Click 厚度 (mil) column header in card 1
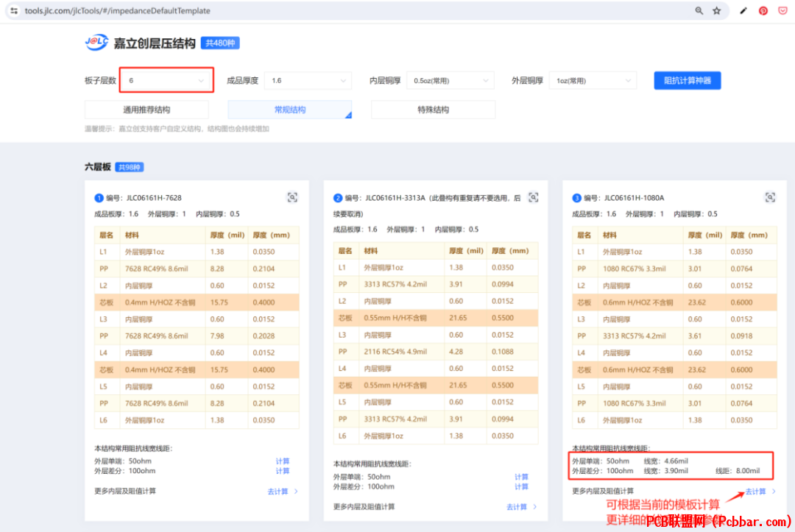The image size is (795, 532). pos(227,235)
